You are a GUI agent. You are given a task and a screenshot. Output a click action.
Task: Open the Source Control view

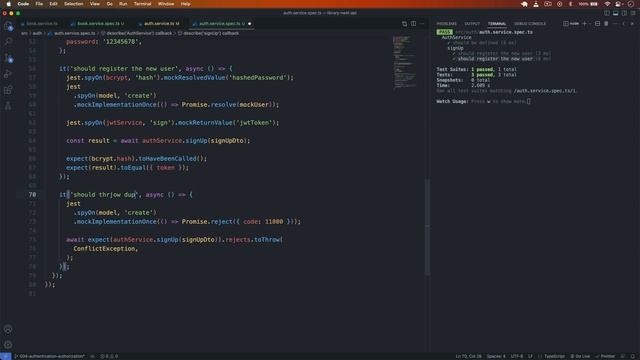[8, 58]
